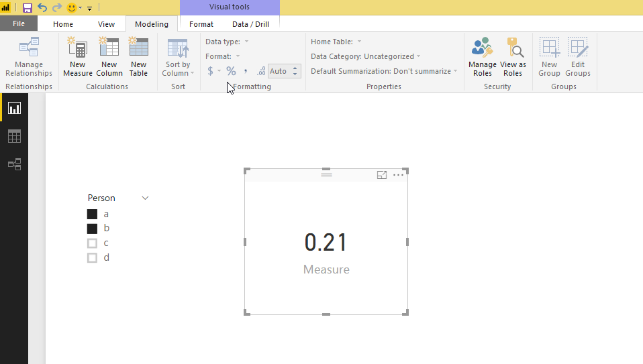643x364 pixels.
Task: Open the smiley feedback icon
Action: click(72, 7)
